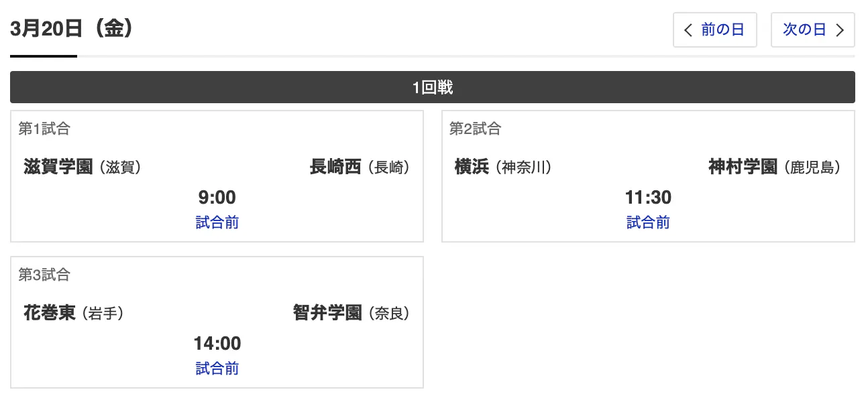Screen dimensions: 868x402
Task: Click the 1回戦 round header bar
Action: (433, 87)
